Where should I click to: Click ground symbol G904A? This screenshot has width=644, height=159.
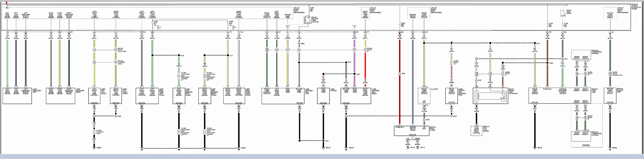point(239,148)
